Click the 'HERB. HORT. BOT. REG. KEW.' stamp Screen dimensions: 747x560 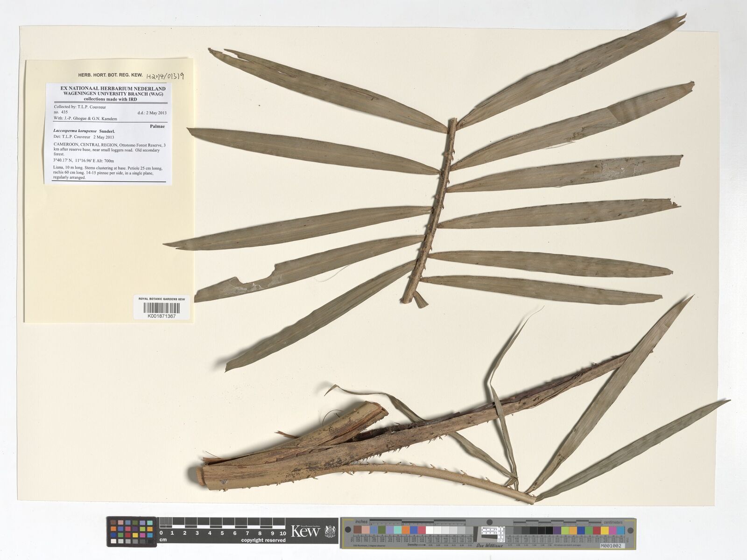tap(110, 75)
